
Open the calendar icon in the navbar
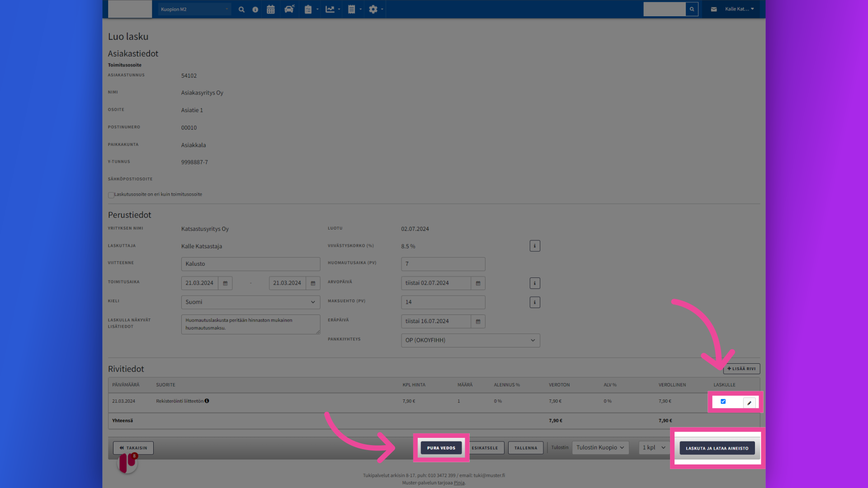[x=271, y=9]
